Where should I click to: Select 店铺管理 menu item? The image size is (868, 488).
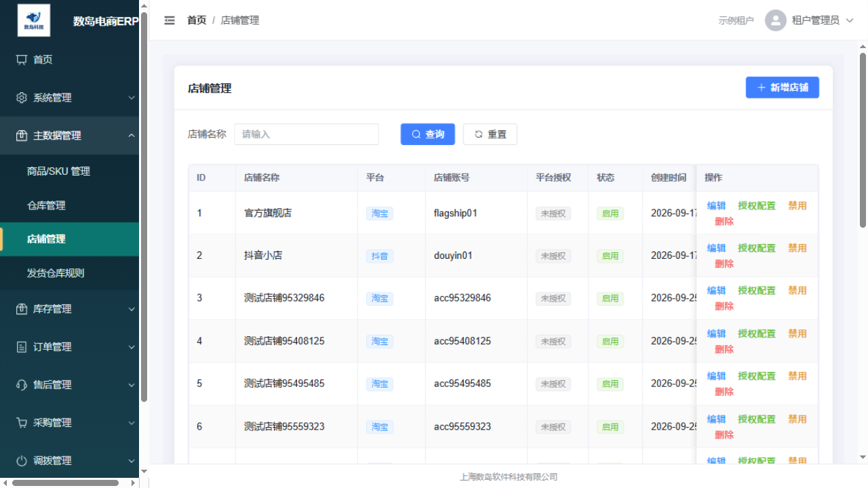point(69,239)
